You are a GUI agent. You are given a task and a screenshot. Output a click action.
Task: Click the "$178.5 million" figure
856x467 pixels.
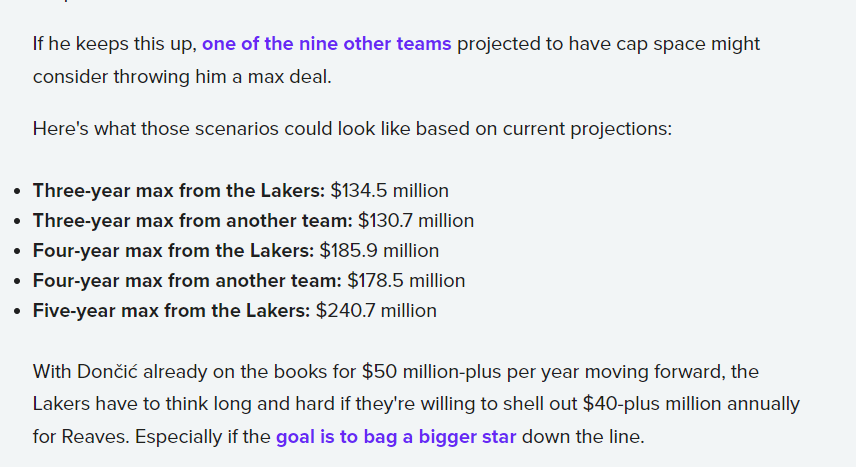(x=406, y=280)
